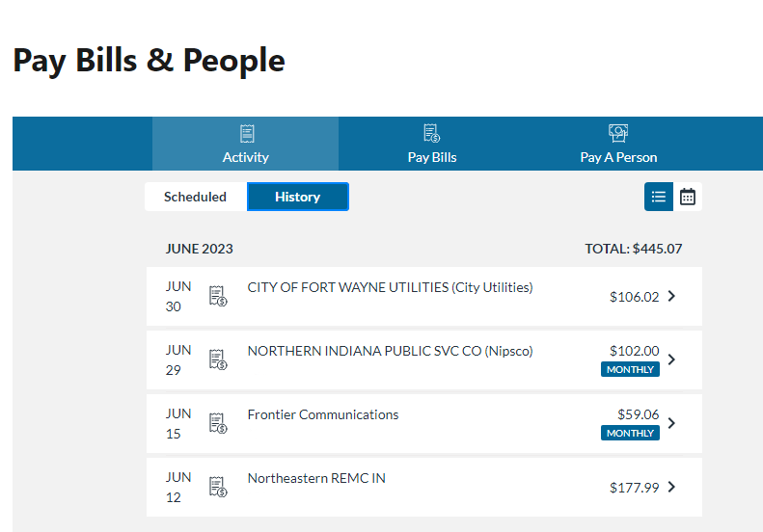Click bill icon beside Nipsco payment
Image resolution: width=763 pixels, height=532 pixels.
click(218, 359)
